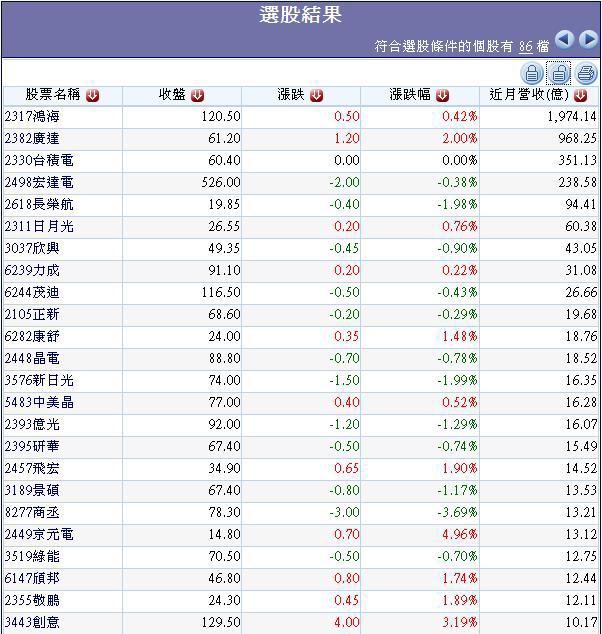Select stock 2393億光

point(32,425)
